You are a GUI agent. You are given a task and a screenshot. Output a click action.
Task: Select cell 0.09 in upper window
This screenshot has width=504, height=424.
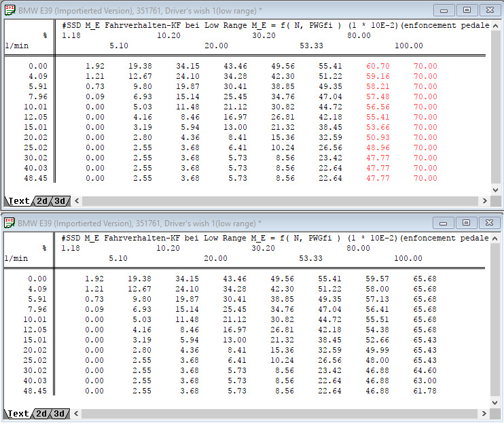(95, 96)
